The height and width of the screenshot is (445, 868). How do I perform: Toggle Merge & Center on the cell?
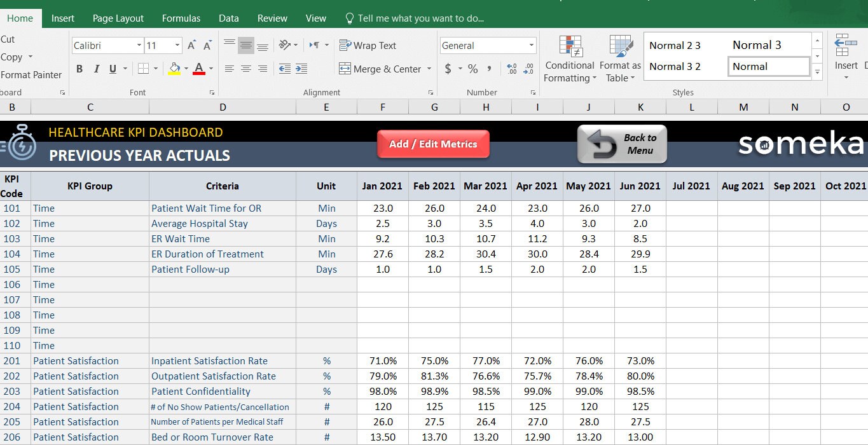382,69
